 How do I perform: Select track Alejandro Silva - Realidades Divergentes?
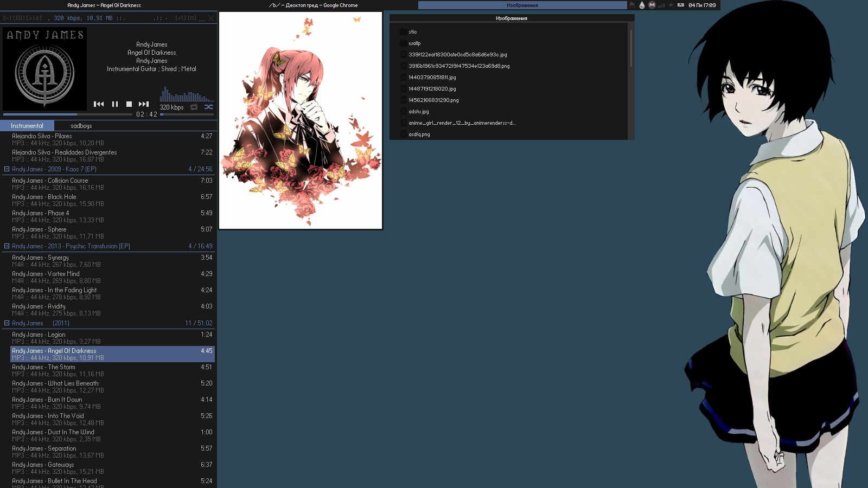[112, 156]
